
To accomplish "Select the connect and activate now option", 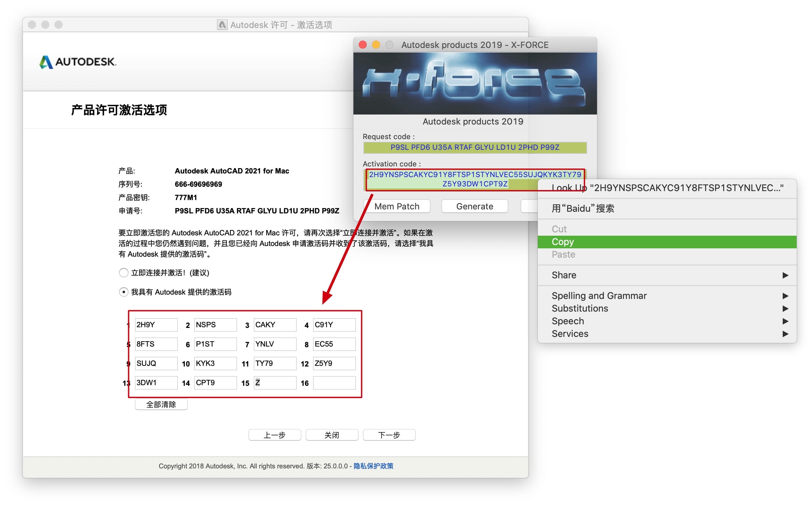I will point(123,272).
